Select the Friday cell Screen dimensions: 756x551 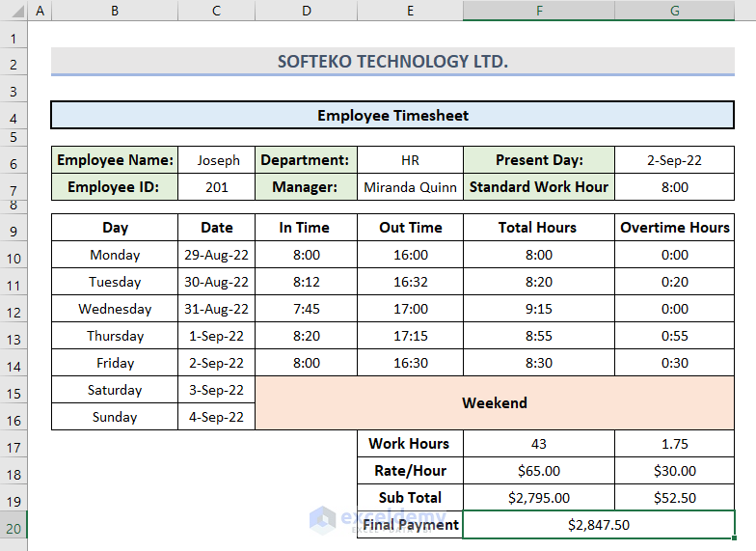pyautogui.click(x=115, y=363)
